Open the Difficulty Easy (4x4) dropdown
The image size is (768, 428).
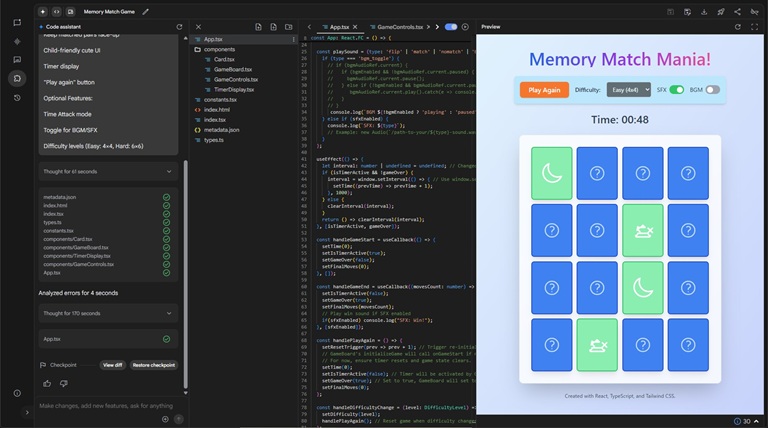pos(628,90)
